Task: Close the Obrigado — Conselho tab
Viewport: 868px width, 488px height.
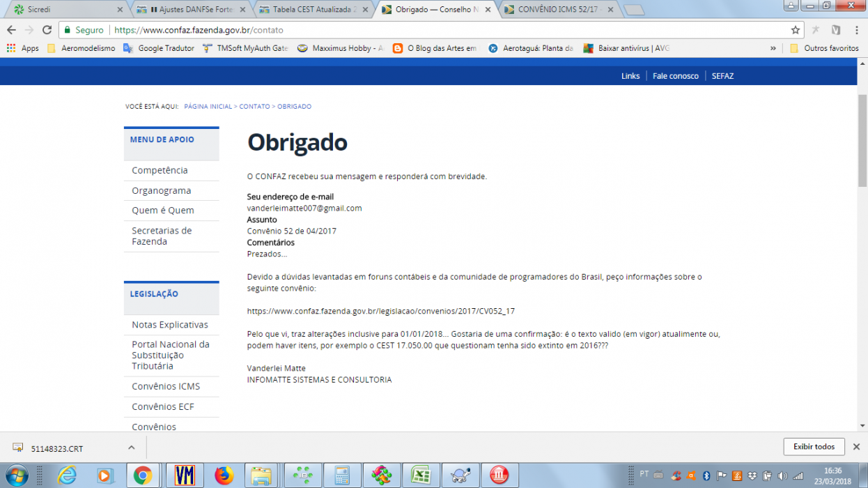Action: pyautogui.click(x=487, y=10)
